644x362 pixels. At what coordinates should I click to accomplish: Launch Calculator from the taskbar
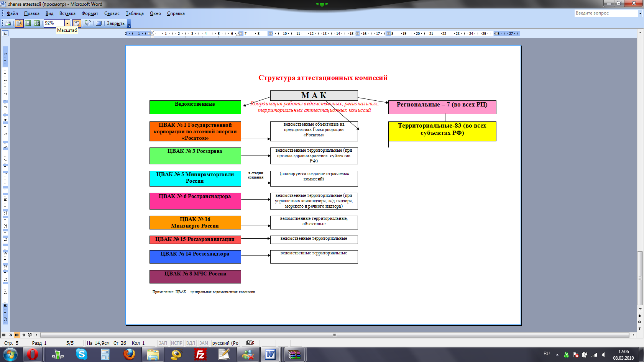point(105,355)
